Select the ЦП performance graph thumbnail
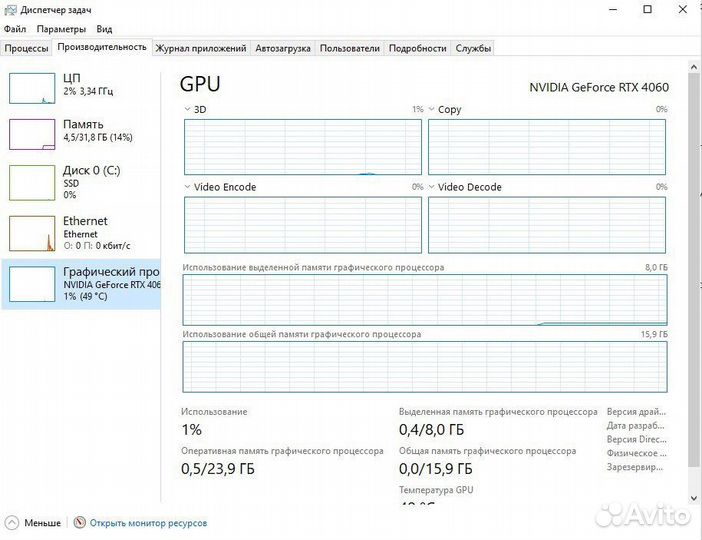Viewport: 702px width, 540px height. [x=32, y=88]
